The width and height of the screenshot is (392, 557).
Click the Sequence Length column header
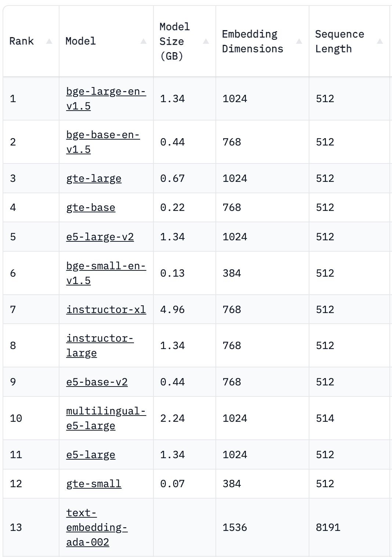coord(339,42)
